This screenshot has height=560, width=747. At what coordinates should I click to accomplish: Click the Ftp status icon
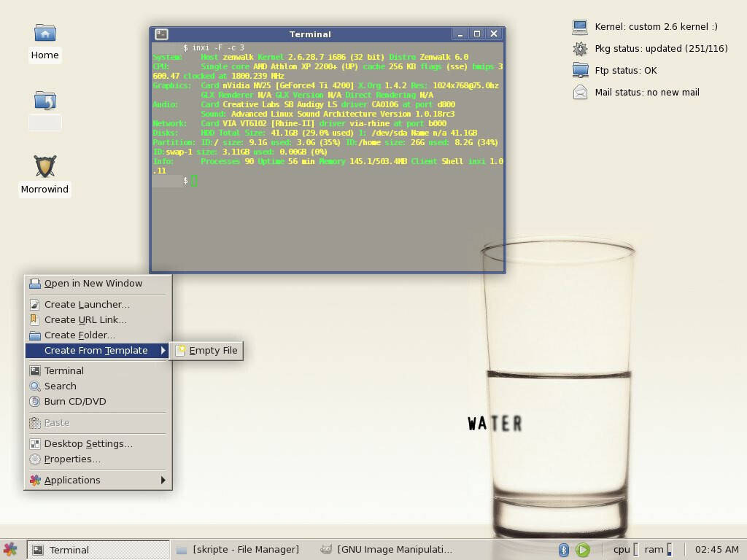click(579, 71)
